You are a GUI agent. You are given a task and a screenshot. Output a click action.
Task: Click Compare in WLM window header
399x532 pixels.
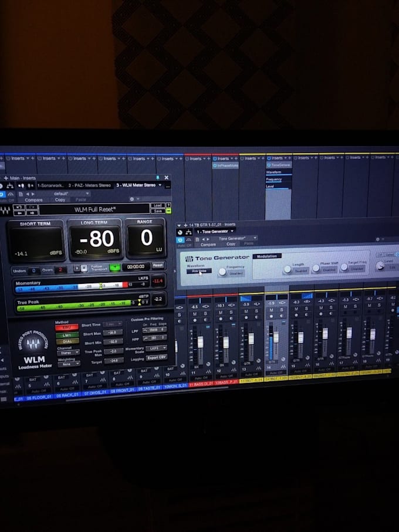[x=33, y=200]
